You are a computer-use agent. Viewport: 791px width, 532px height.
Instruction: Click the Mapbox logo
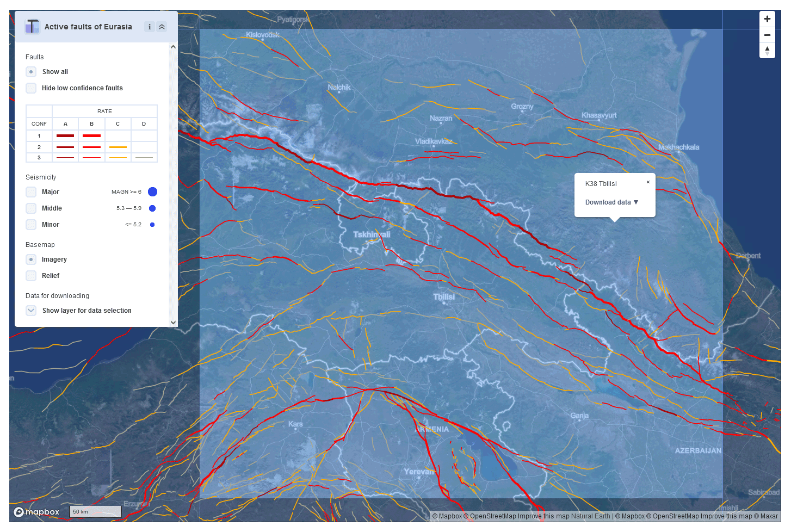pyautogui.click(x=36, y=512)
